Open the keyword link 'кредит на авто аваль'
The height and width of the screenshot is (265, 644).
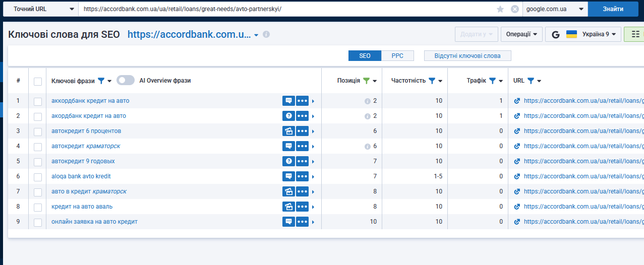pyautogui.click(x=82, y=207)
